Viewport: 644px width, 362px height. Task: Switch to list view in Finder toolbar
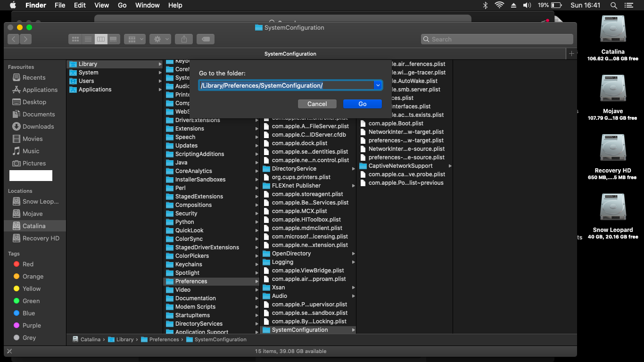point(88,40)
